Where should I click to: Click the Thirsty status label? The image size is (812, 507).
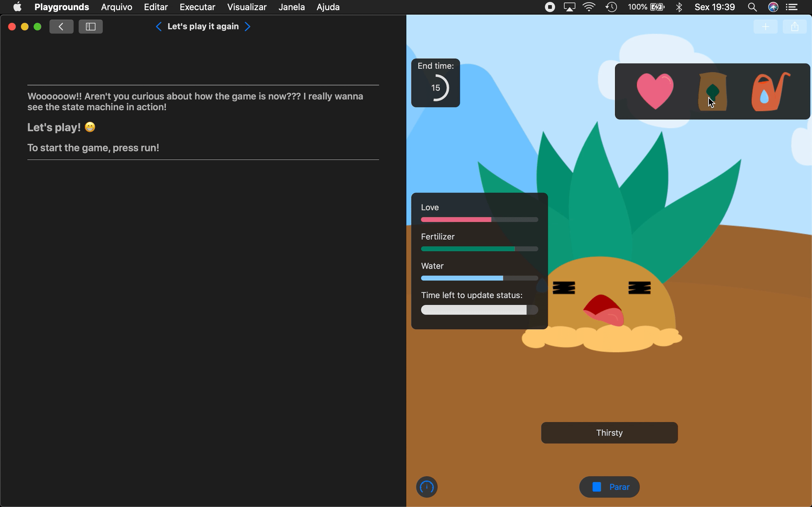click(609, 433)
